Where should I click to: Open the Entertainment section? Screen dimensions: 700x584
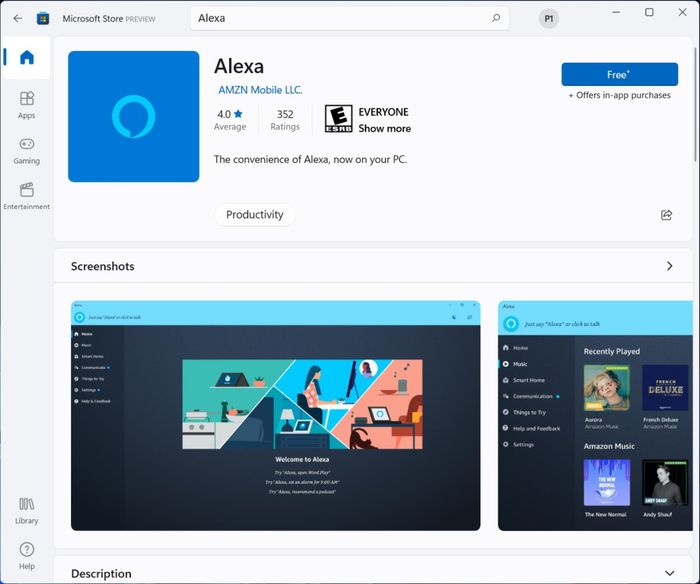[x=26, y=196]
